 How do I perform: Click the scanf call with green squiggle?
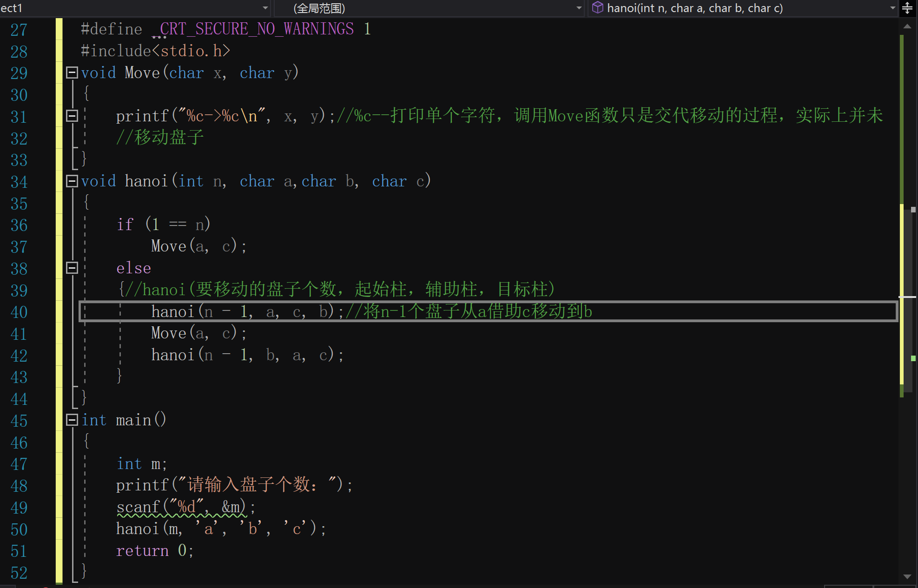(x=181, y=507)
